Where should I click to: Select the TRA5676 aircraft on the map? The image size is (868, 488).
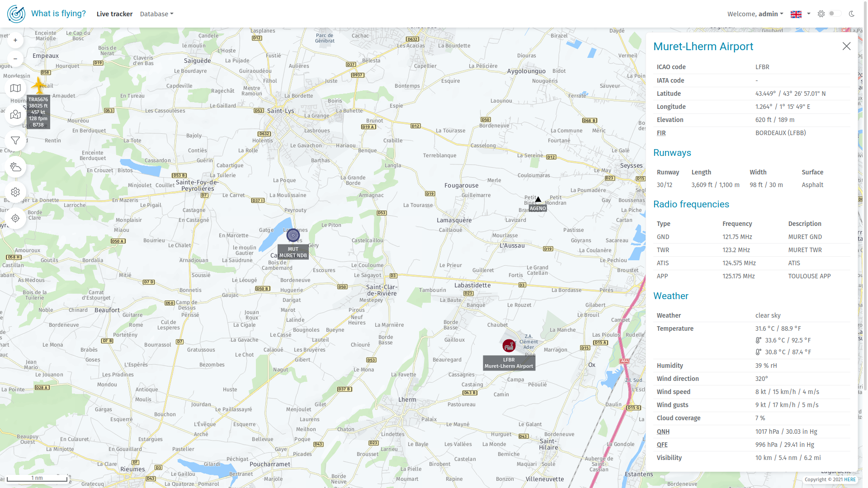coord(39,85)
